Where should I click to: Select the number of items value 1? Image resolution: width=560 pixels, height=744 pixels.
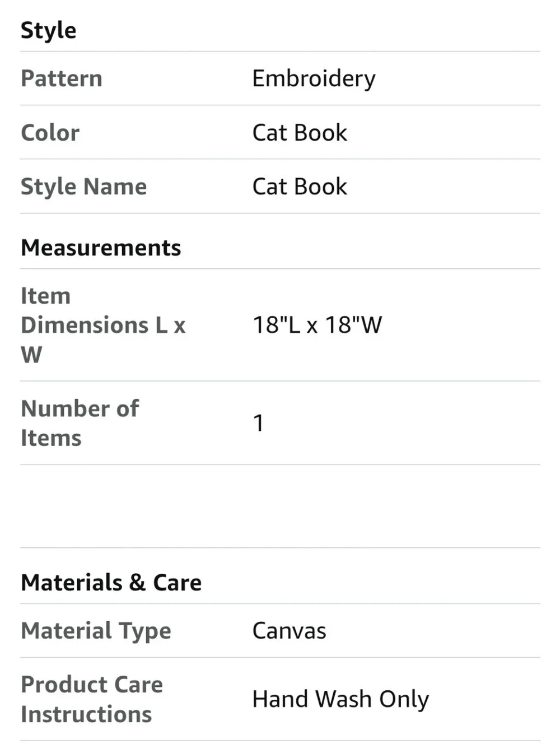coord(258,423)
